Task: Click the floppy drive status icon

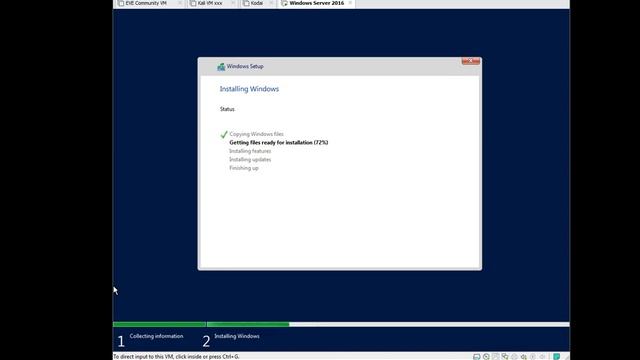Action: [x=496, y=357]
